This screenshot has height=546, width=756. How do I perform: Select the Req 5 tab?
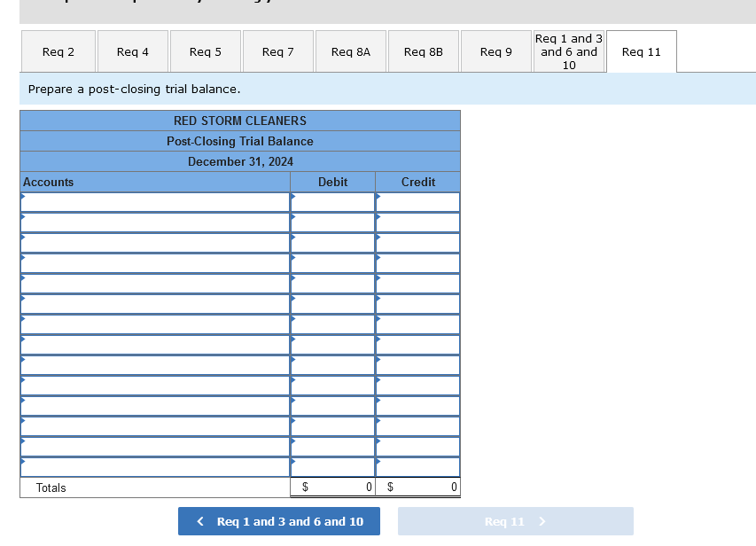click(x=205, y=51)
